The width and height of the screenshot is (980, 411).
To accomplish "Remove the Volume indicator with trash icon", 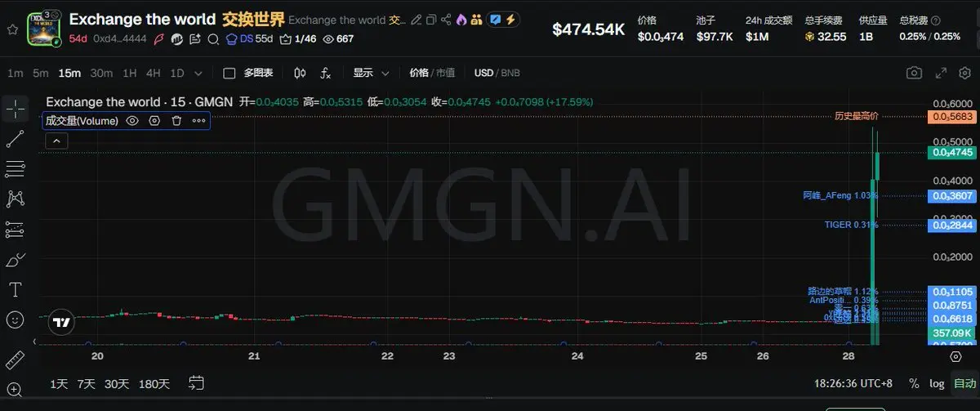I will point(176,120).
